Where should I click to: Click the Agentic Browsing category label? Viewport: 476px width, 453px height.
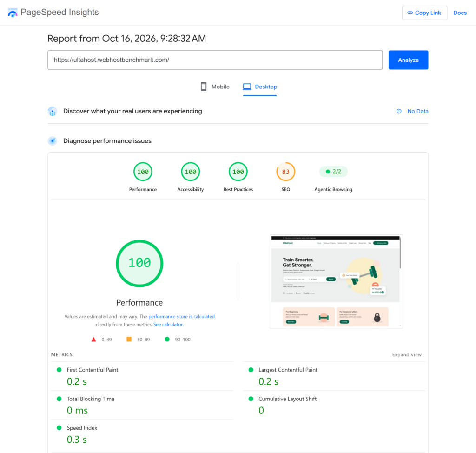click(333, 189)
